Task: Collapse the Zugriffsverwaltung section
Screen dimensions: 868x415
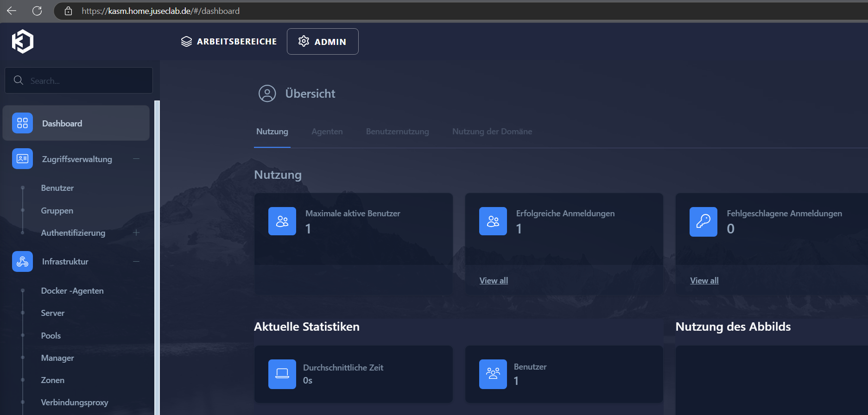Action: [x=136, y=159]
